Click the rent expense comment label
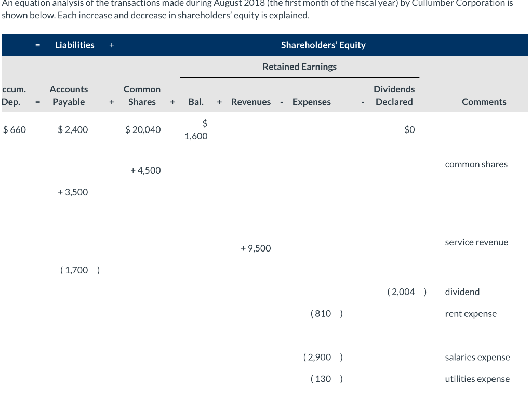The image size is (532, 397). point(471,313)
